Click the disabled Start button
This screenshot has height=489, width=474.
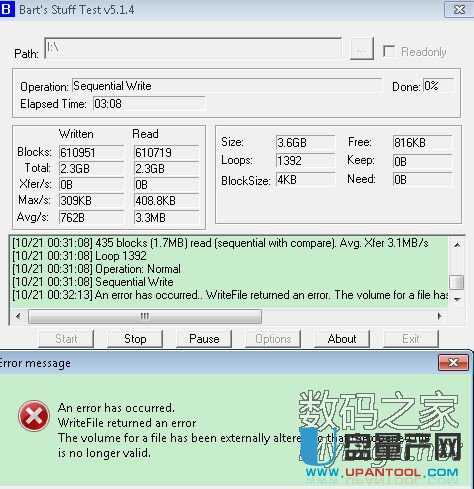66,339
